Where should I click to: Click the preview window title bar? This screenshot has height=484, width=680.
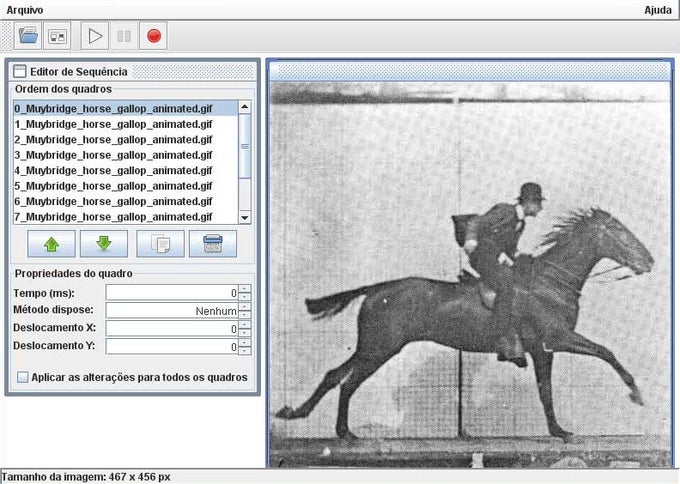tap(470, 71)
